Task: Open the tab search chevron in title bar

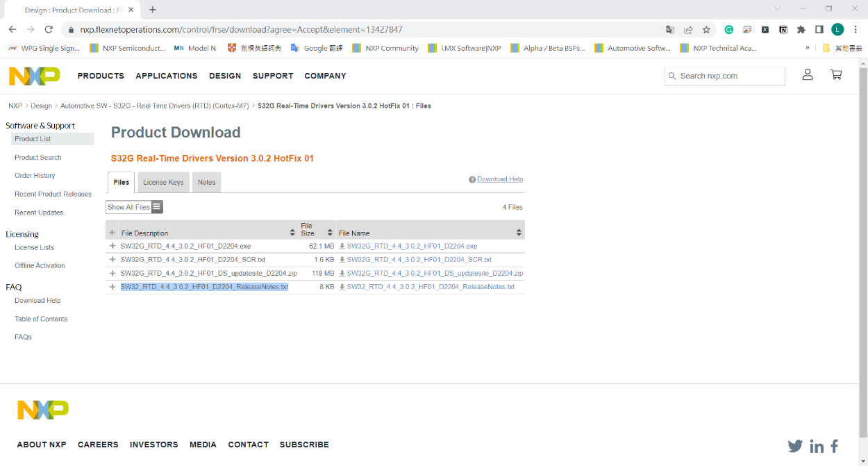Action: (x=778, y=8)
